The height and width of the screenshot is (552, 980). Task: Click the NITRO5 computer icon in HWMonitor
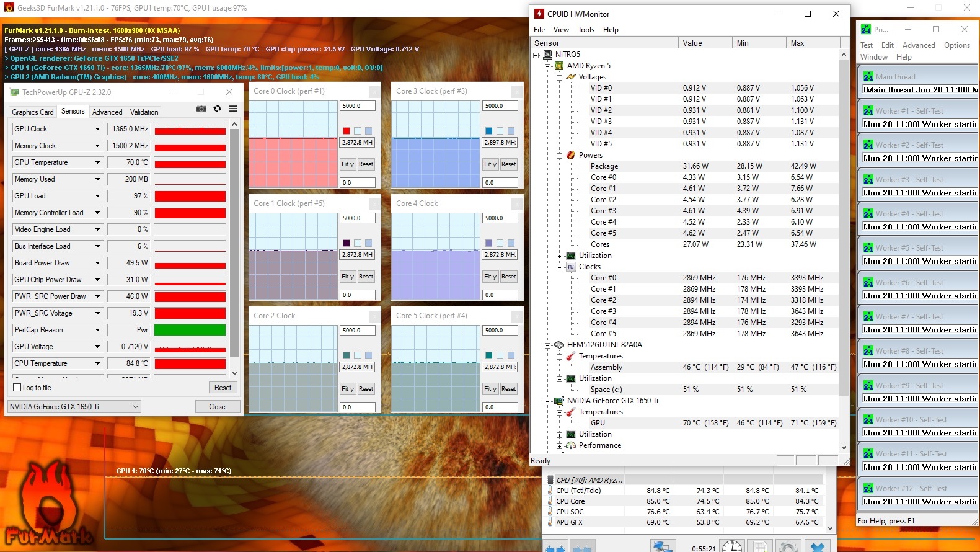click(547, 55)
